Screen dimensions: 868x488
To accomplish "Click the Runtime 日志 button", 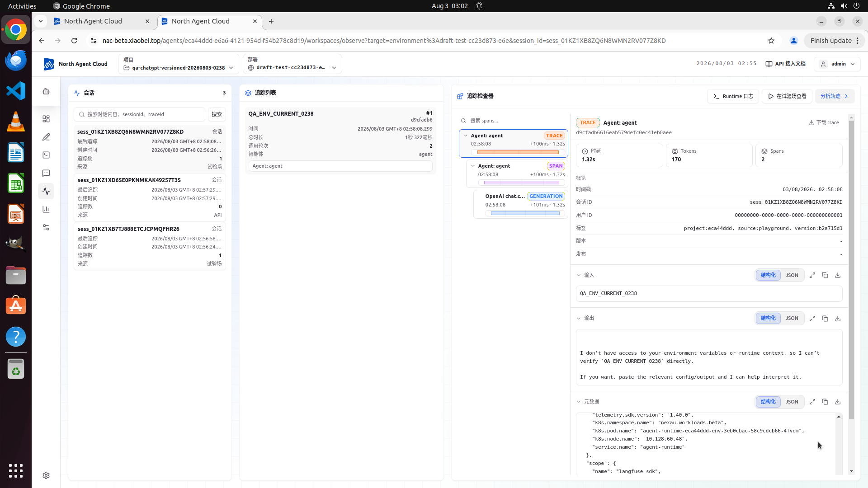I will click(733, 96).
